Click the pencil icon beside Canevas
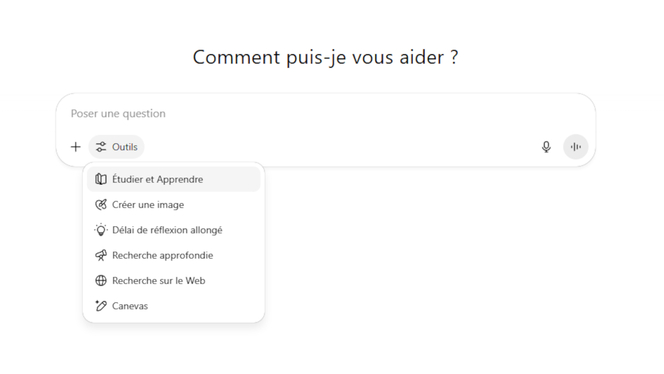664x374 pixels. pos(101,305)
